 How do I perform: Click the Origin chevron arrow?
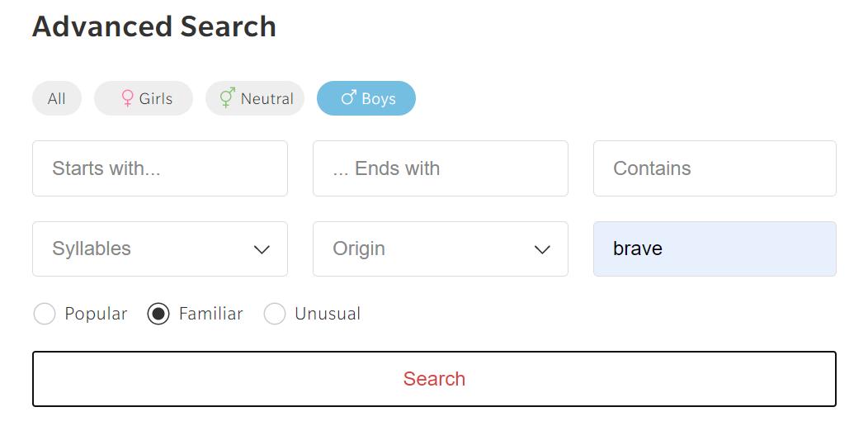(x=542, y=249)
